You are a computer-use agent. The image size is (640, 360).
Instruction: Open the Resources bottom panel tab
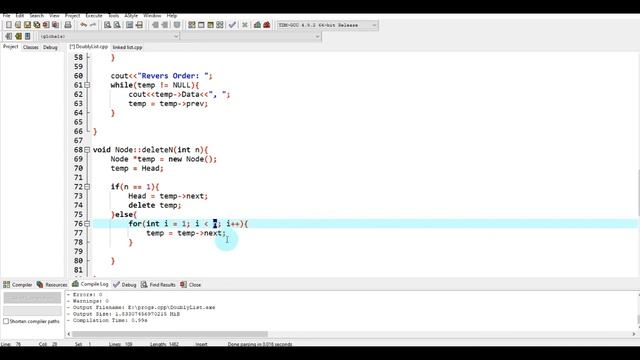(x=52, y=284)
